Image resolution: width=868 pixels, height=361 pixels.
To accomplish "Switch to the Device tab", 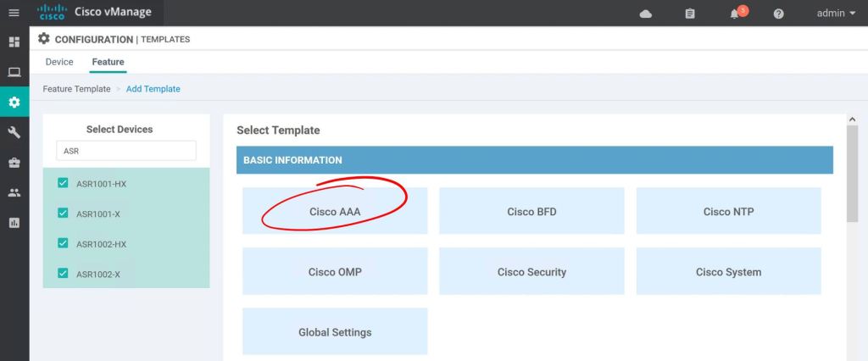I will [x=59, y=62].
